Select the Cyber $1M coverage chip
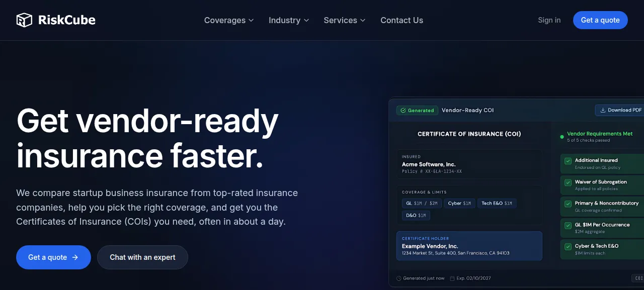 pos(459,203)
